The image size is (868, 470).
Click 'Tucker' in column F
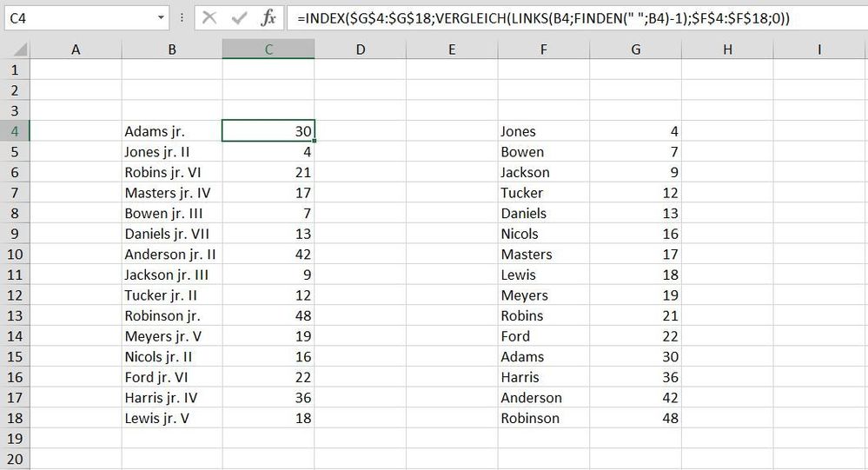point(544,193)
